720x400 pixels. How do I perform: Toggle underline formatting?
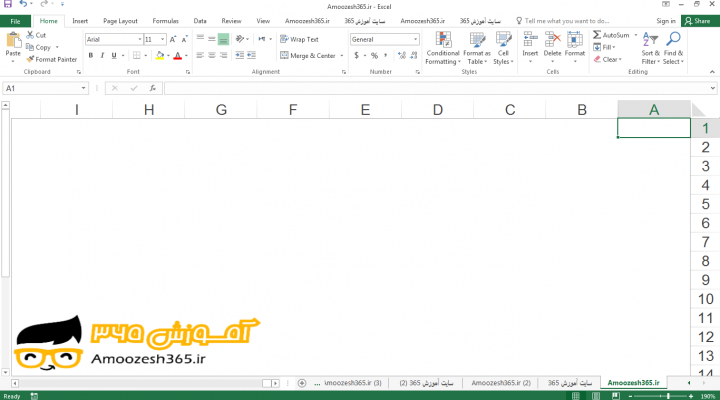point(114,56)
